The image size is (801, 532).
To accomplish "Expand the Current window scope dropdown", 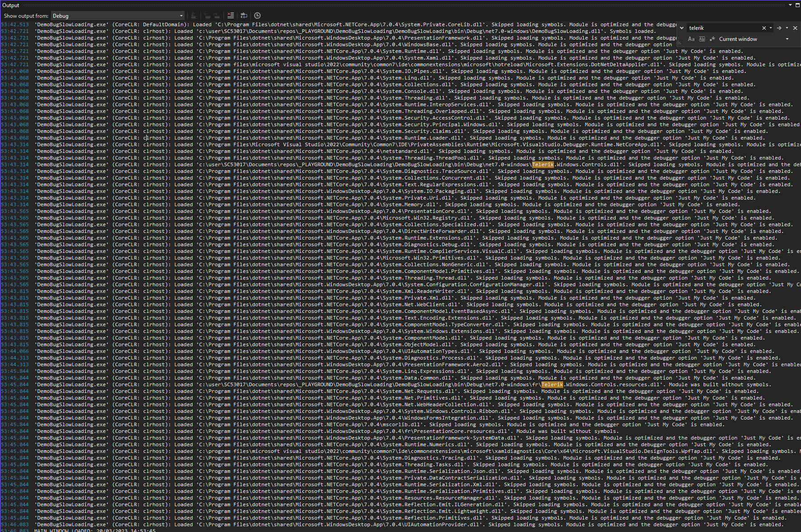I will pos(787,39).
